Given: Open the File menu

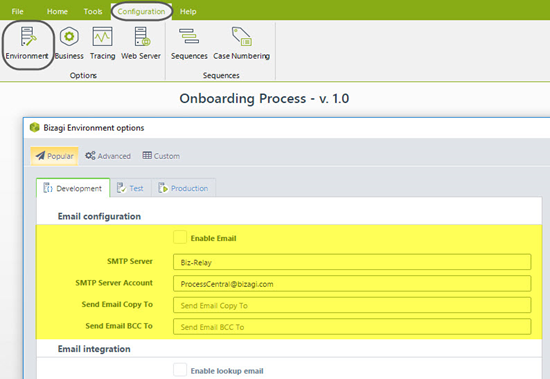Looking at the screenshot, I should coord(18,12).
